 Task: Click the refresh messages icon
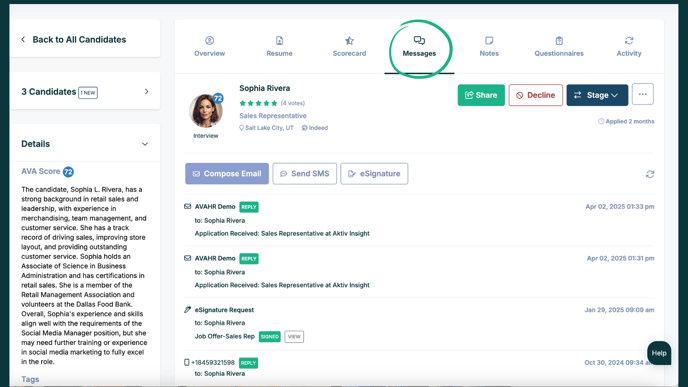[x=650, y=174]
